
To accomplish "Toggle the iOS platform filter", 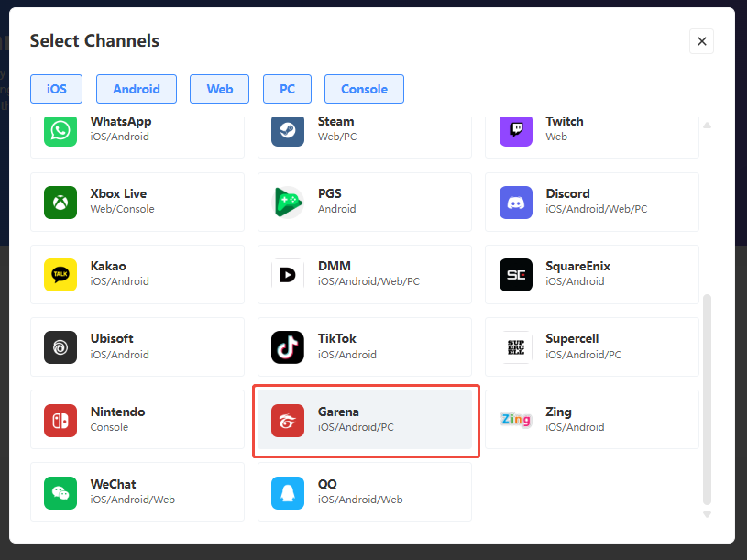I will coord(56,89).
